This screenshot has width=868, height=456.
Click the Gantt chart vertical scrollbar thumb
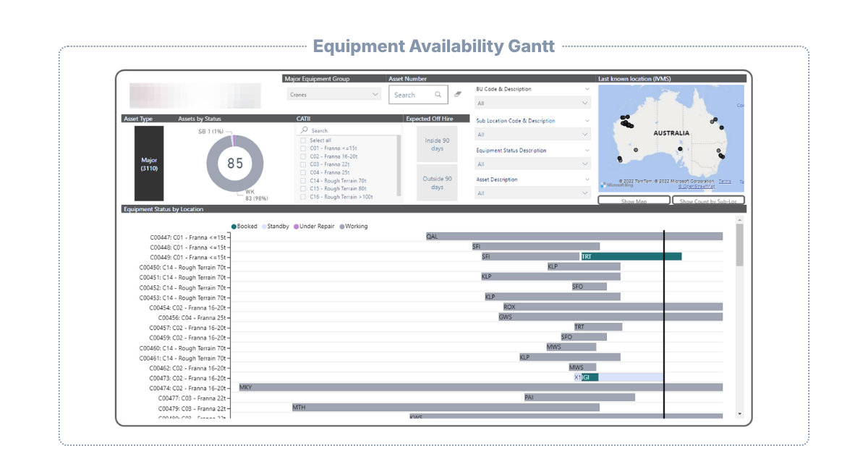[739, 245]
